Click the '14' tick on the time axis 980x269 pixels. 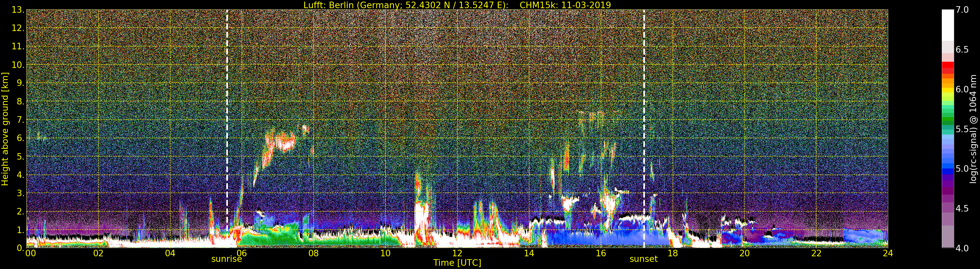click(529, 253)
